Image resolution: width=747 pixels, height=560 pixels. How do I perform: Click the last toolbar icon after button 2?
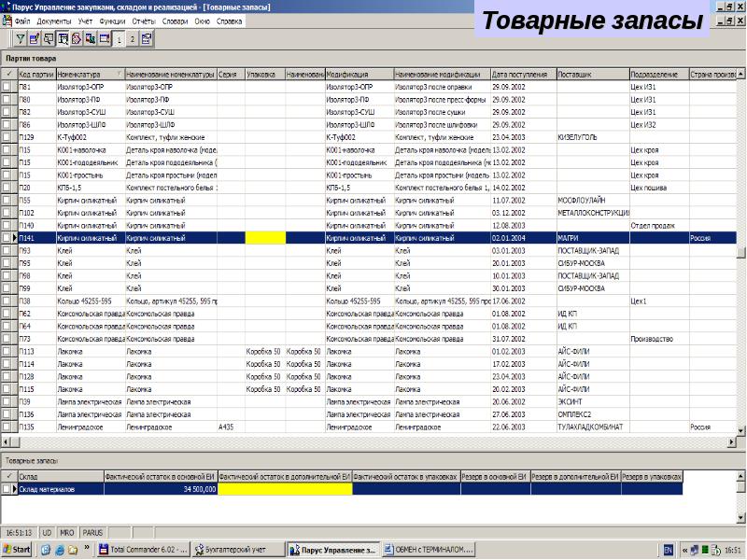147,39
